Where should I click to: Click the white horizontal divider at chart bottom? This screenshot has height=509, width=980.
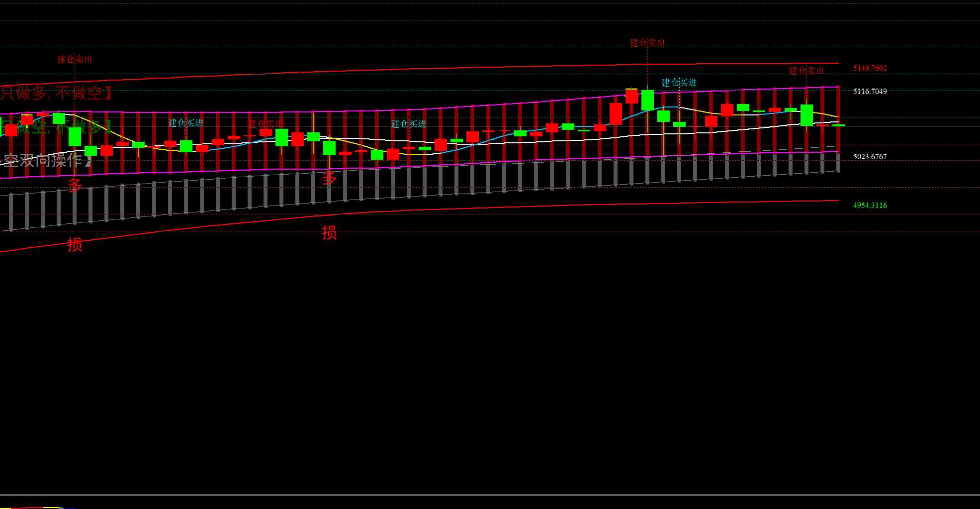490,495
